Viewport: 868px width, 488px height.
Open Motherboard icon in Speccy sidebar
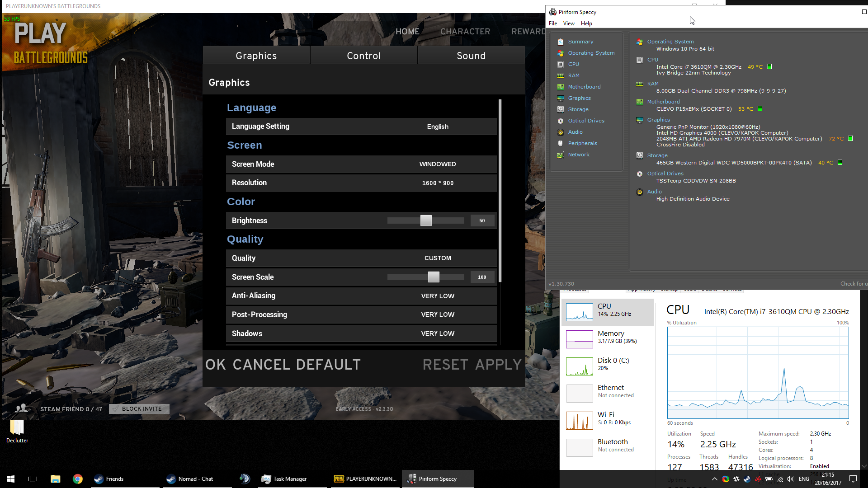point(561,87)
